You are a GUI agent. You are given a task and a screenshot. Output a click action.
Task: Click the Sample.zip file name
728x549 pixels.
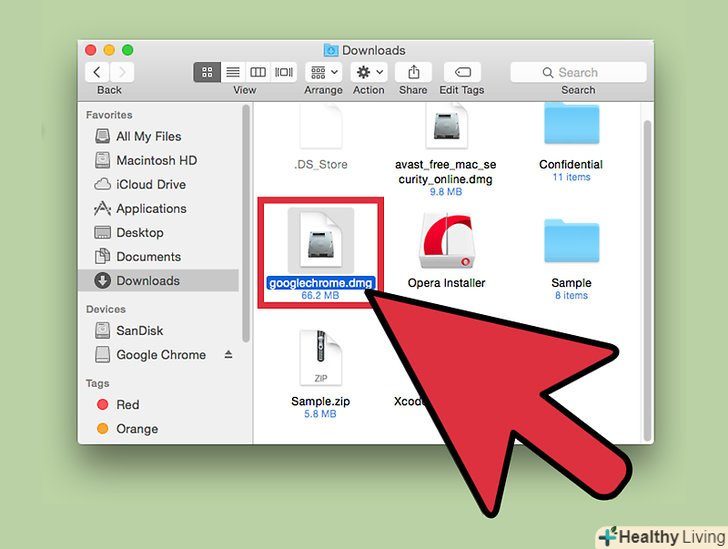(320, 401)
